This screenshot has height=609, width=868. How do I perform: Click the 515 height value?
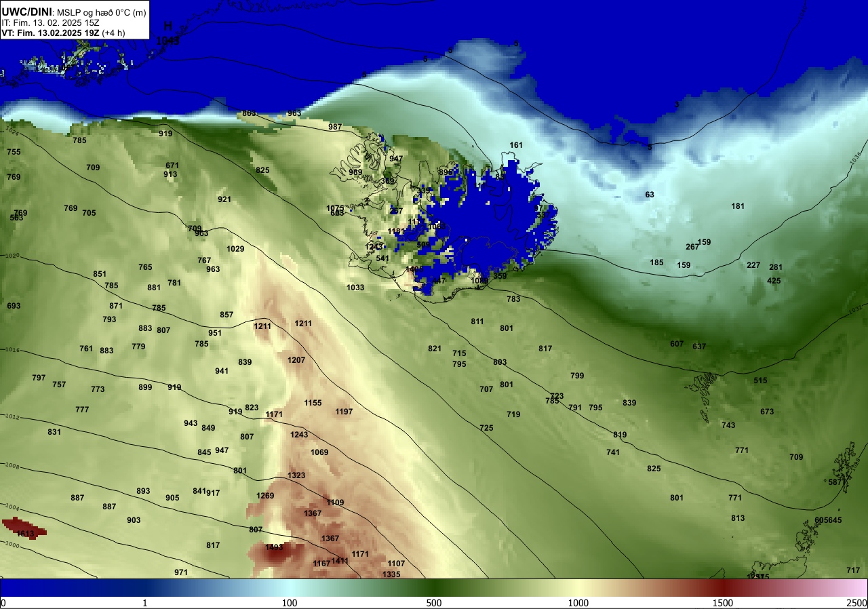[760, 380]
